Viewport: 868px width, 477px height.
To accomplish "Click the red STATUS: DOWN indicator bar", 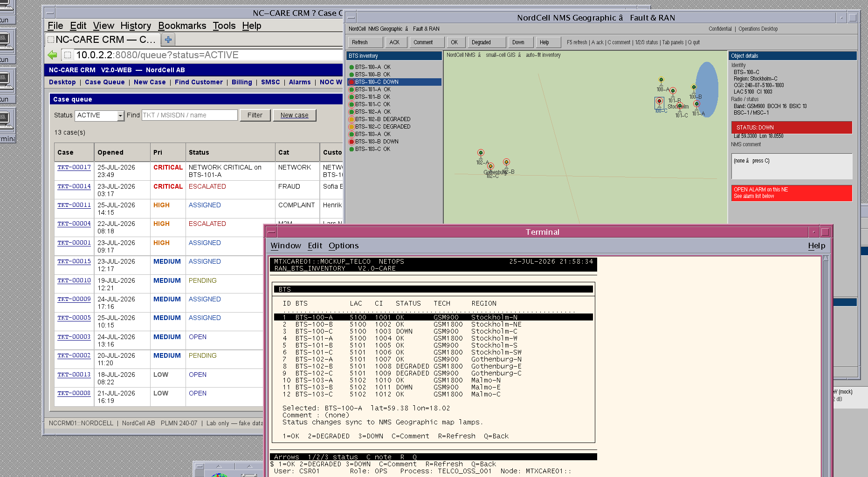I will [792, 128].
